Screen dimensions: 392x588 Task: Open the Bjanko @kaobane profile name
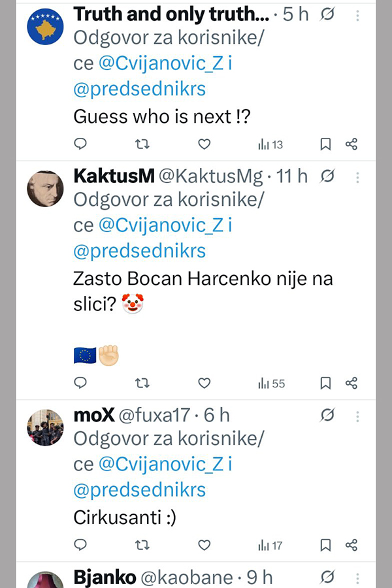tap(105, 578)
